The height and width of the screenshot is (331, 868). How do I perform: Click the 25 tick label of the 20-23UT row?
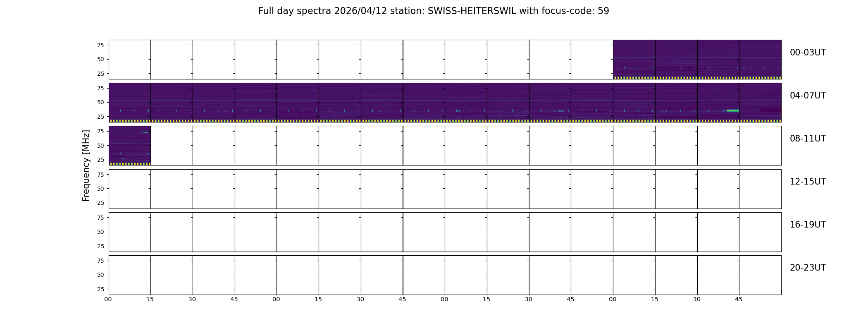100,289
